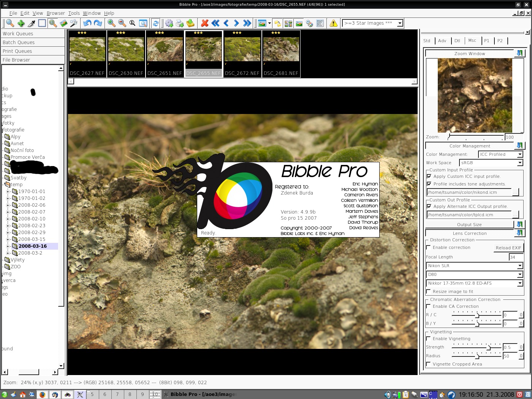Click the download tray icon
The width and height of the screenshot is (532, 399).
coord(190,23)
